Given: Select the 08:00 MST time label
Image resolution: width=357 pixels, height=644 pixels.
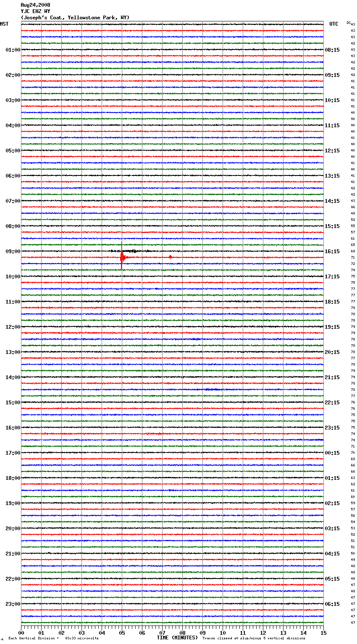Looking at the screenshot, I should click(13, 226).
